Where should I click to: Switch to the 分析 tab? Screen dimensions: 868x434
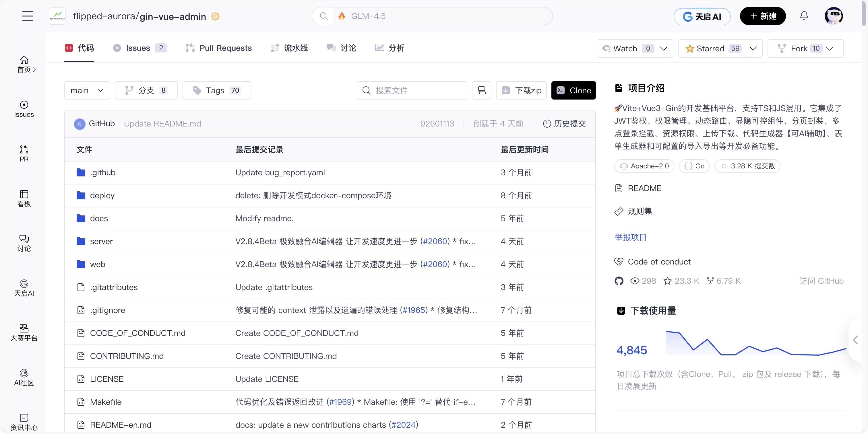click(389, 48)
